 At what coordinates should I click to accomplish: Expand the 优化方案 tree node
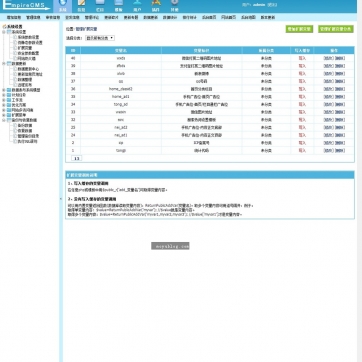coord(4,105)
